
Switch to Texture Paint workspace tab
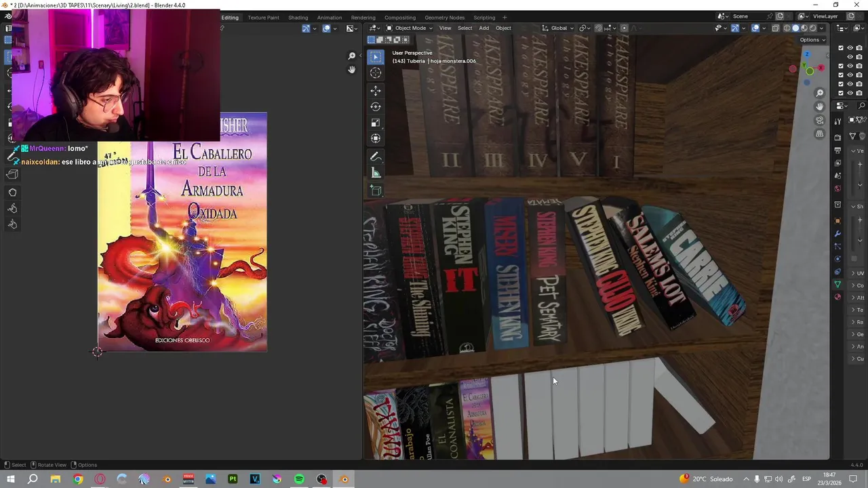[263, 17]
